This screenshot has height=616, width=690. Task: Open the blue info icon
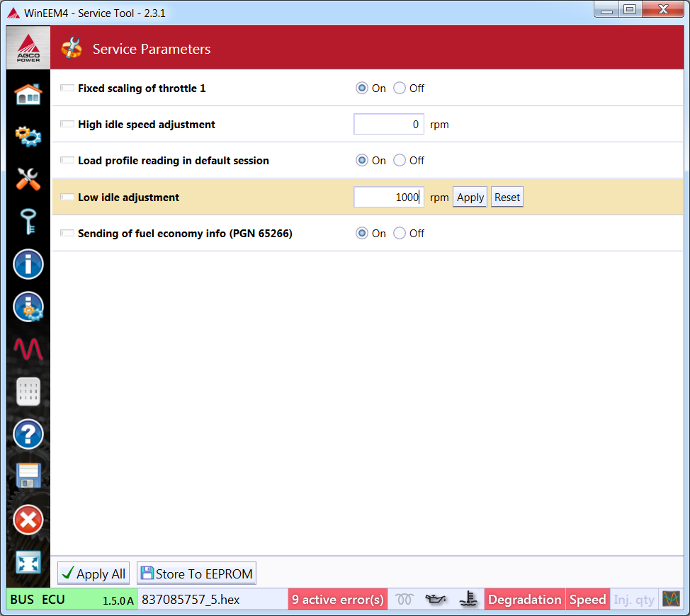(28, 264)
